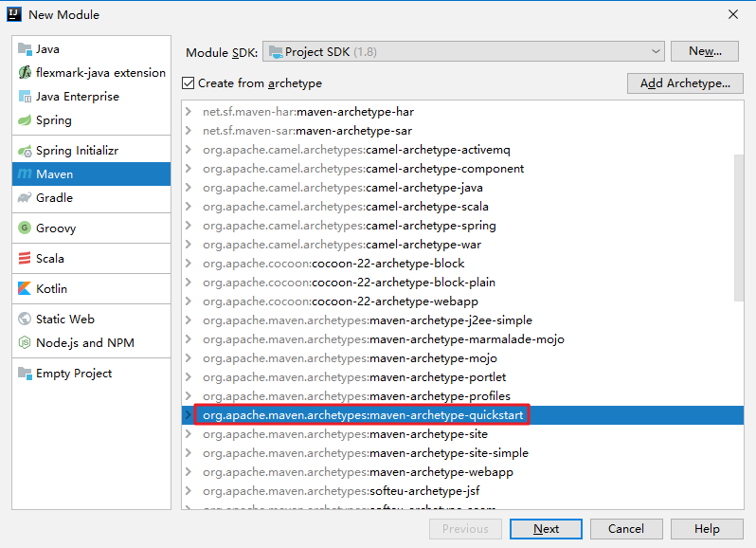Select maven-archetype-site-simple row
Image resolution: width=756 pixels, height=548 pixels.
[x=462, y=453]
